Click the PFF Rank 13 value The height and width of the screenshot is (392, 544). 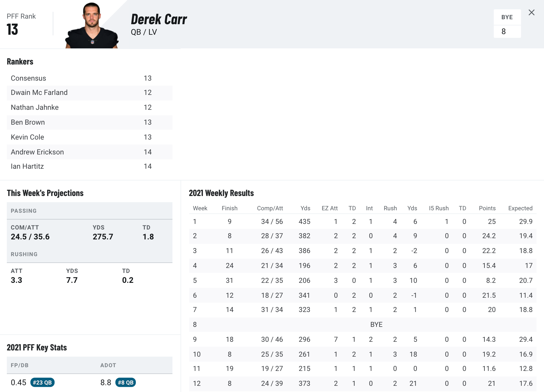coord(12,29)
